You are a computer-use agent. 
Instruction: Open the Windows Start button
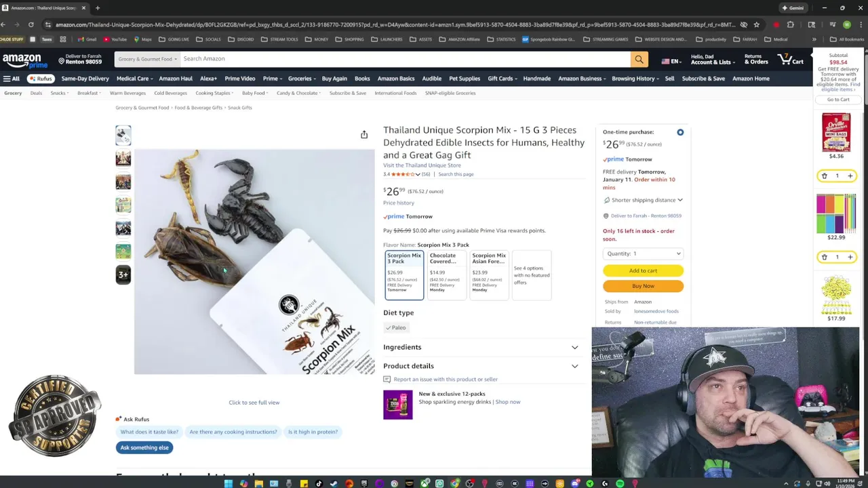click(x=229, y=483)
